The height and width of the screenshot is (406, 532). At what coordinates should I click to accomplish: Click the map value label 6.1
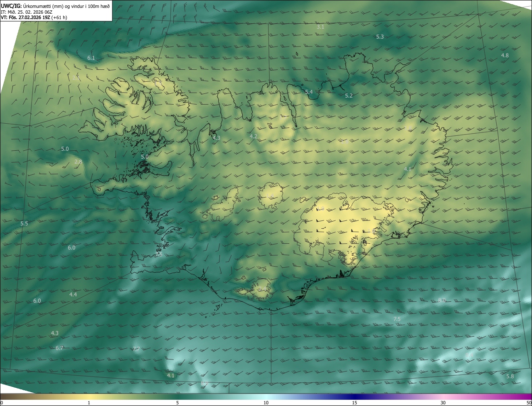(x=91, y=58)
